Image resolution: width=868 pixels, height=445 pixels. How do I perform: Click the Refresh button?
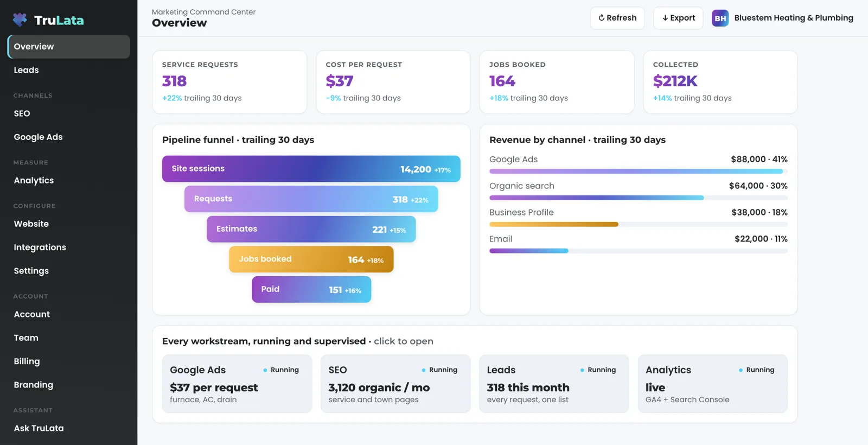coord(617,18)
